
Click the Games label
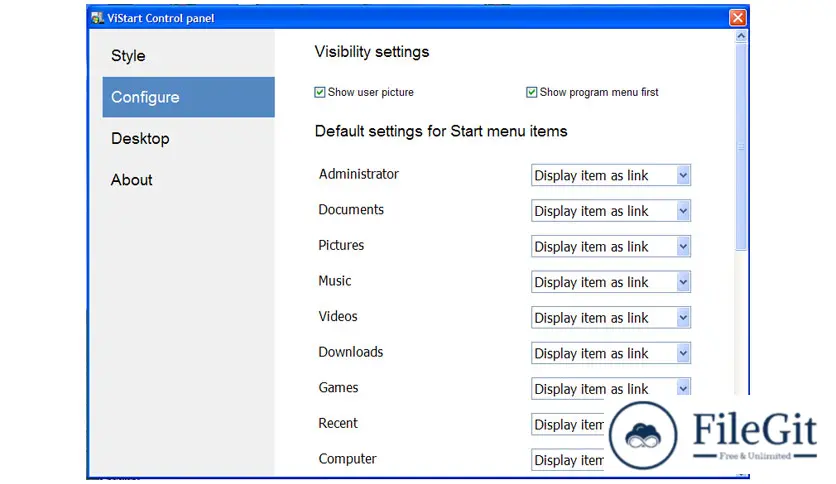coord(339,388)
